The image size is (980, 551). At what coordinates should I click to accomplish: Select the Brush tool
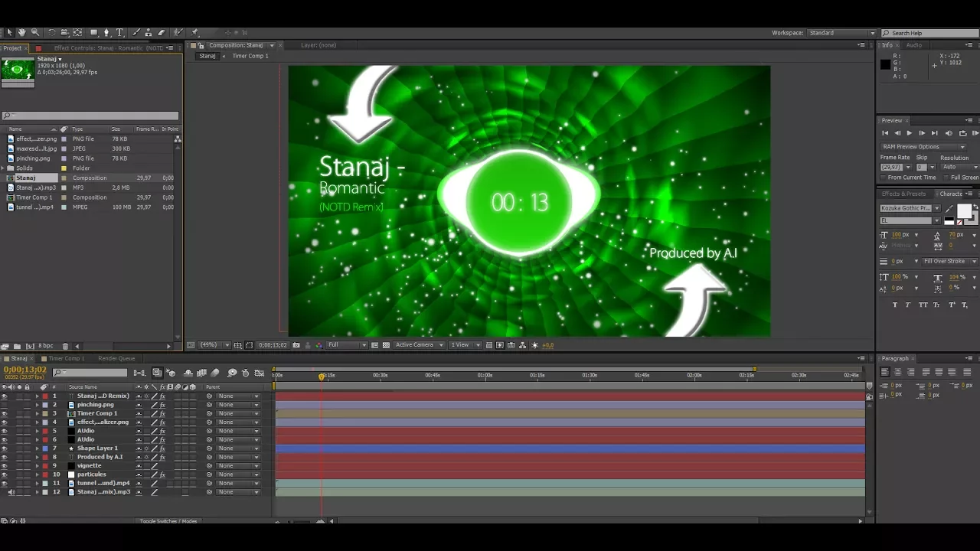[136, 33]
